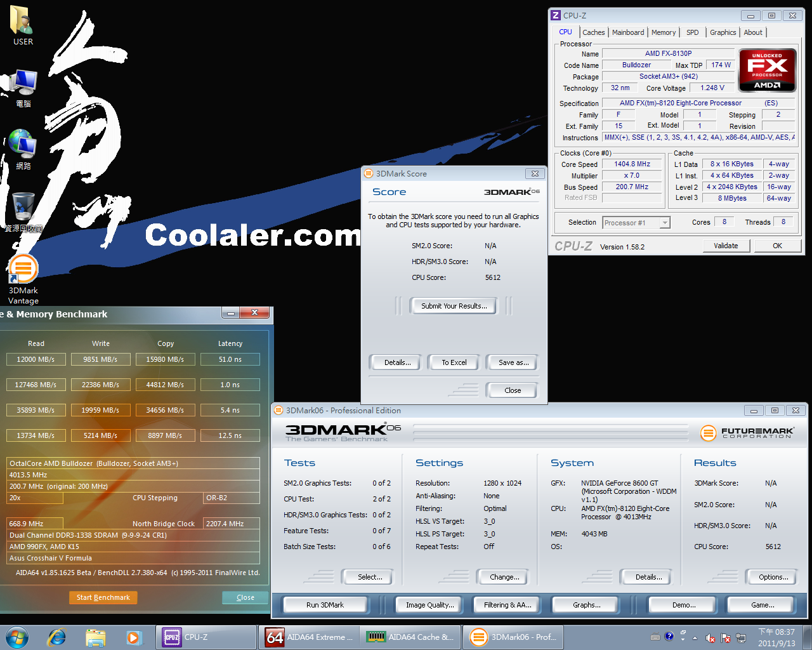Click Save as button in 3DMark Score
The width and height of the screenshot is (812, 650).
pyautogui.click(x=513, y=362)
